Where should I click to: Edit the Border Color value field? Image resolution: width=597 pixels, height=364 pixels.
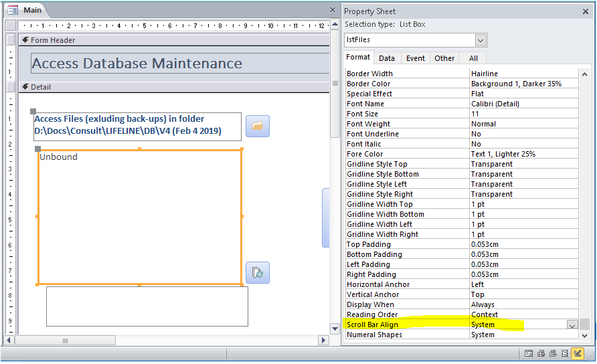[524, 84]
